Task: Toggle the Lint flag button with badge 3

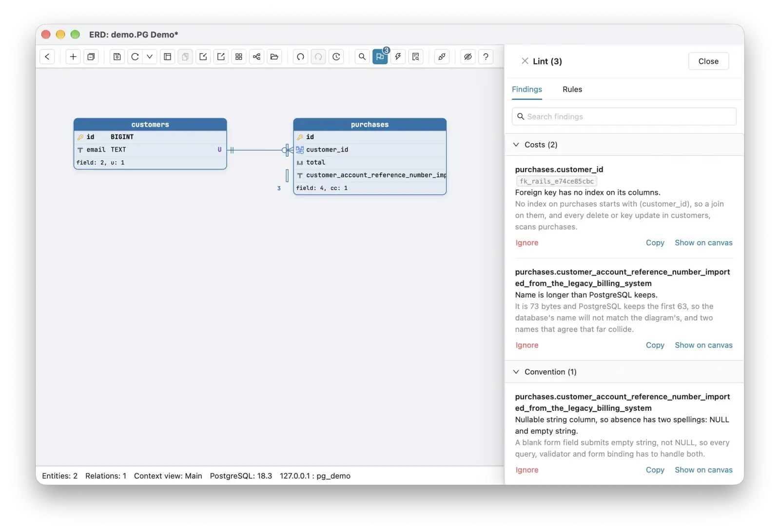Action: pyautogui.click(x=380, y=57)
